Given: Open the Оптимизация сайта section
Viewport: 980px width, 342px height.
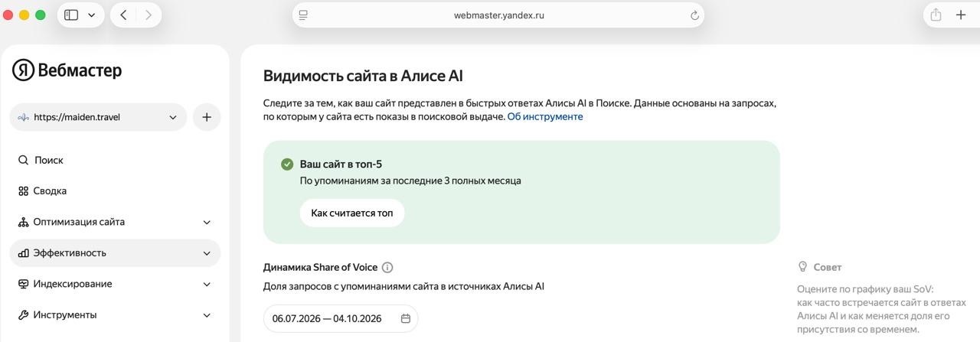Looking at the screenshot, I should (x=115, y=222).
